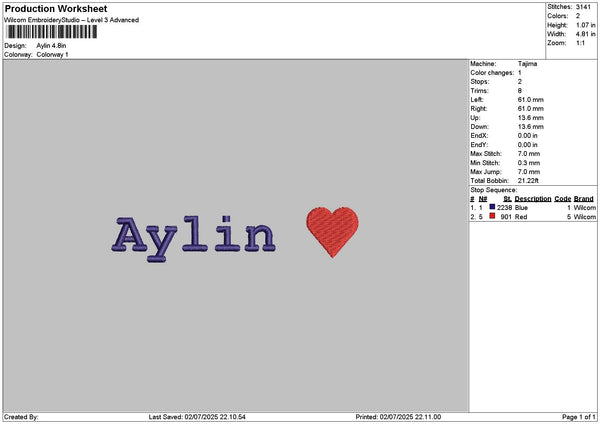Click the Red description in stop sequence
Image resolution: width=600 pixels, height=424 pixels.
521,217
